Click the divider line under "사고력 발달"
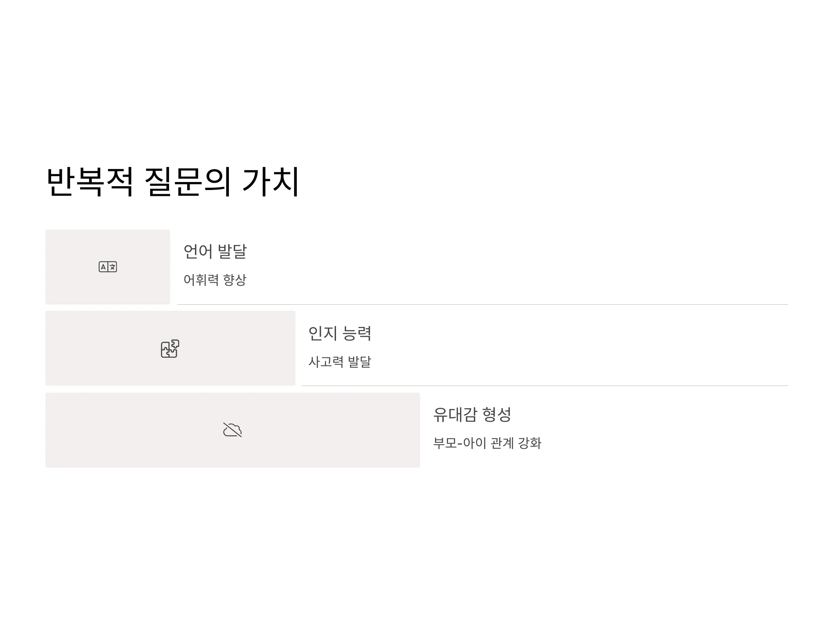 point(545,385)
